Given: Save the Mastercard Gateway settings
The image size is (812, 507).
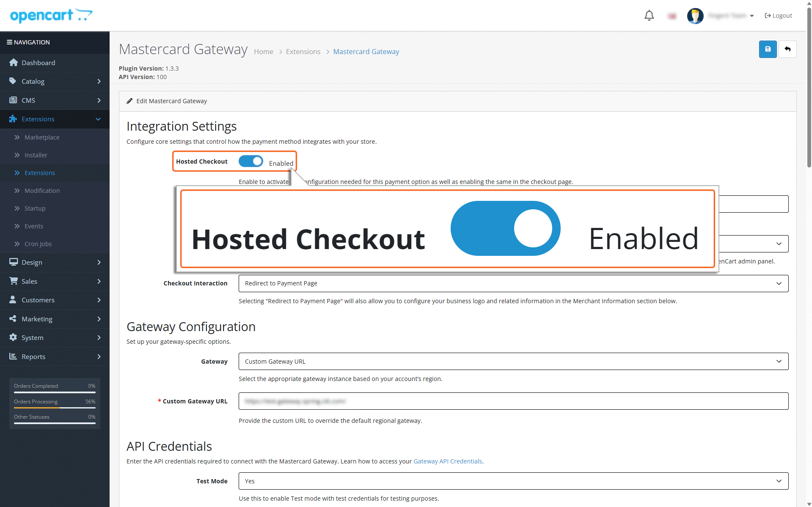Looking at the screenshot, I should click(x=768, y=49).
